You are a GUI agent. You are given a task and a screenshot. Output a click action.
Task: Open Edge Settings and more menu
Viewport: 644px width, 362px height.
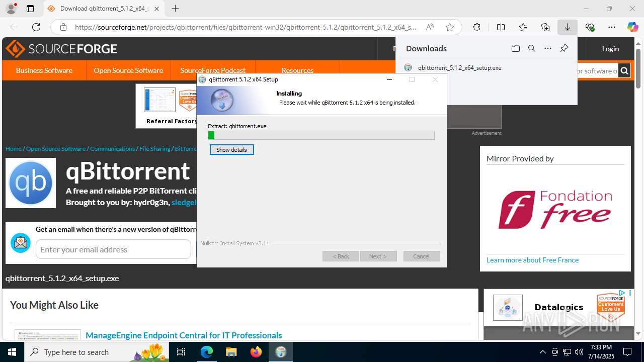click(612, 27)
